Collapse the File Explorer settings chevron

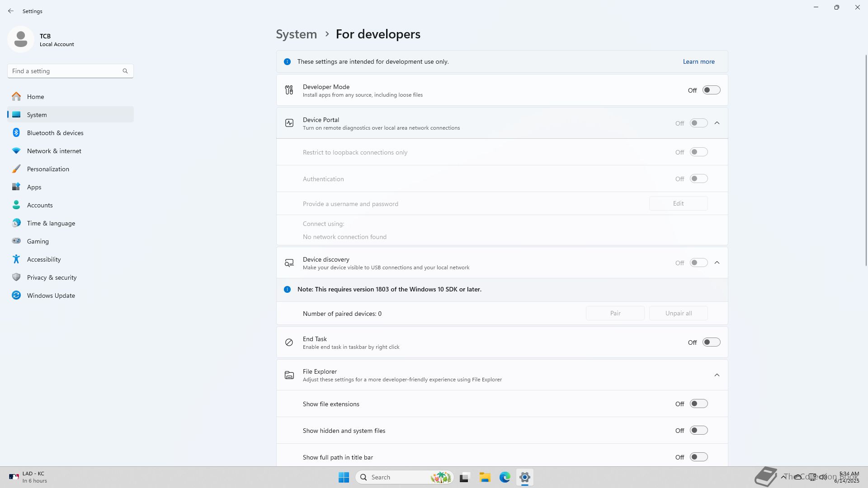point(717,375)
